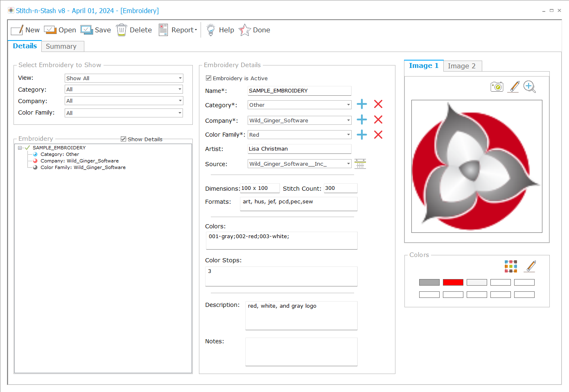569x392 pixels.
Task: Click the Done star icon
Action: 245,30
